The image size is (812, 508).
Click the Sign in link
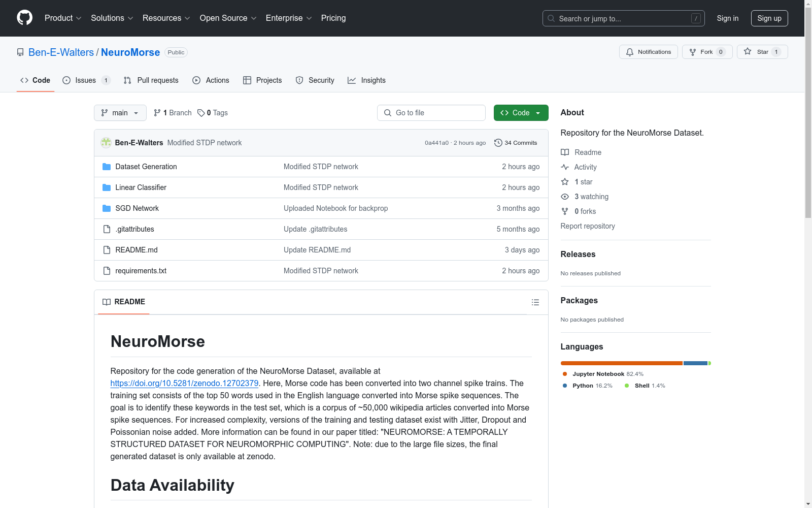tap(728, 18)
